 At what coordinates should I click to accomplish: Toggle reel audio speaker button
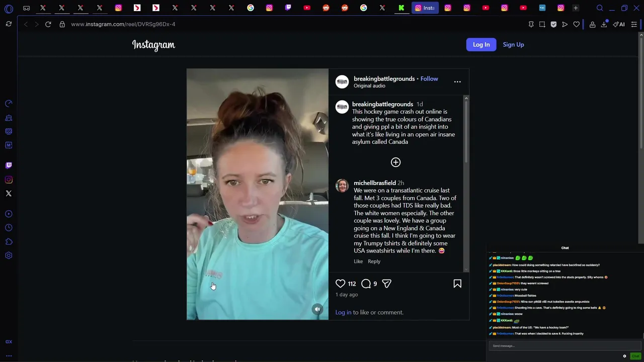(x=317, y=309)
